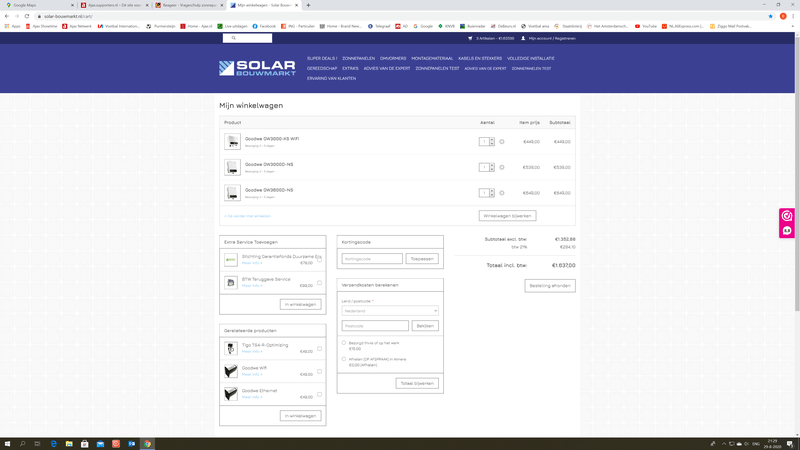Screen dimensions: 800x450
Task: Select the Bezorgd thuis of op het werk option
Action: 344,343
